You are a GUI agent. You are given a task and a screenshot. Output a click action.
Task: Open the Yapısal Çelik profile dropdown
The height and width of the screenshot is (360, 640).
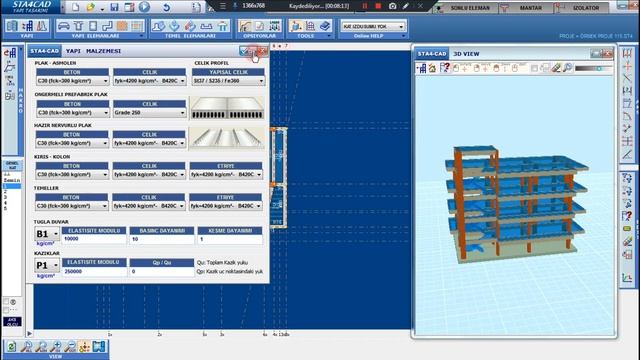(228, 81)
